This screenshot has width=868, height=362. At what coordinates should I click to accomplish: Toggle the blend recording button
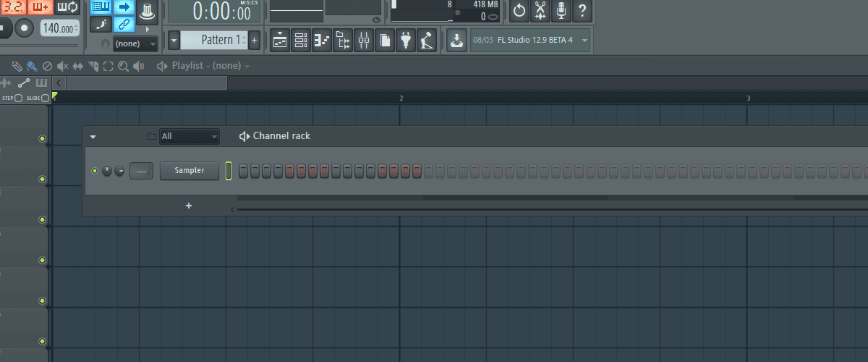(41, 7)
